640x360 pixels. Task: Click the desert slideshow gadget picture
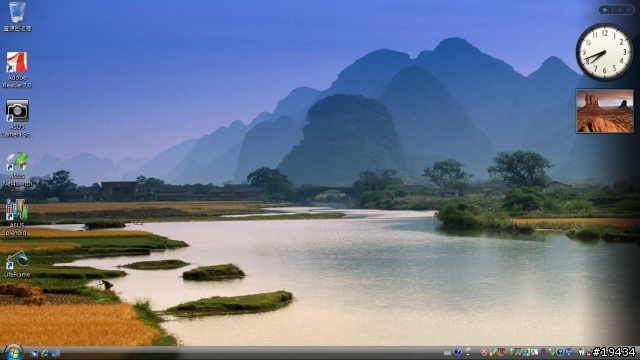click(x=604, y=111)
